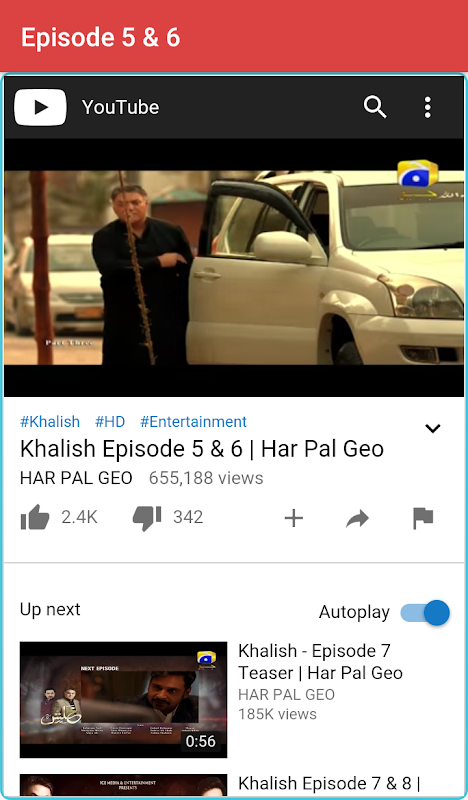468x800 pixels.
Task: Open YouTube search magnifier icon
Action: [x=375, y=107]
